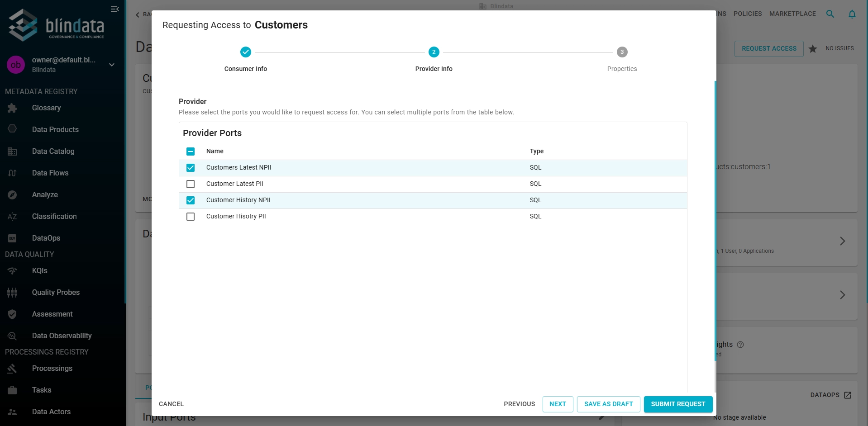Open notifications bell icon
The image size is (868, 426).
point(852,14)
